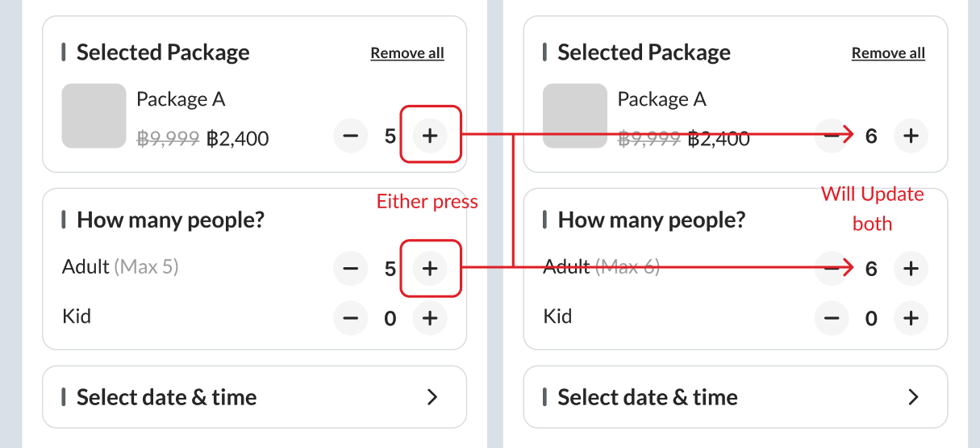
Task: Add a Kid in left panel
Action: pyautogui.click(x=430, y=318)
